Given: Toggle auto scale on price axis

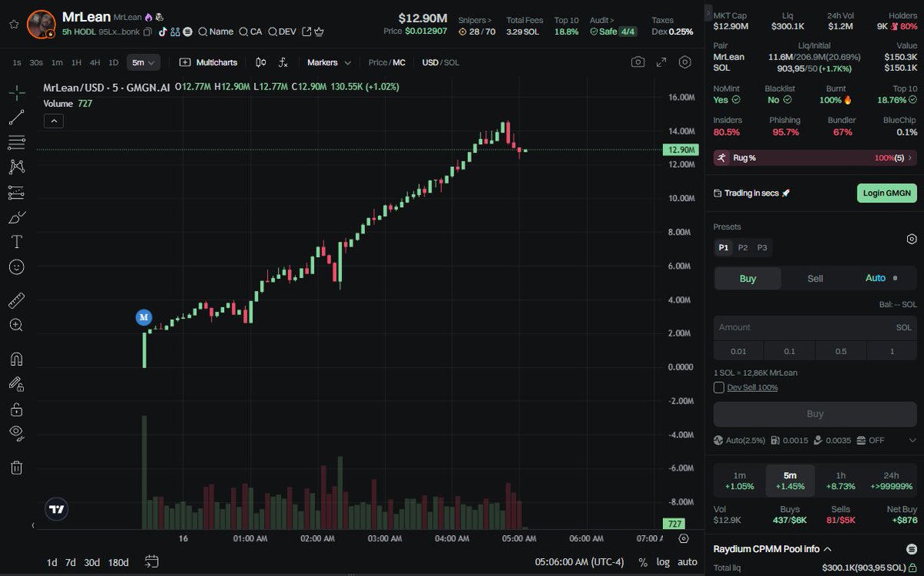Looking at the screenshot, I should coord(687,562).
